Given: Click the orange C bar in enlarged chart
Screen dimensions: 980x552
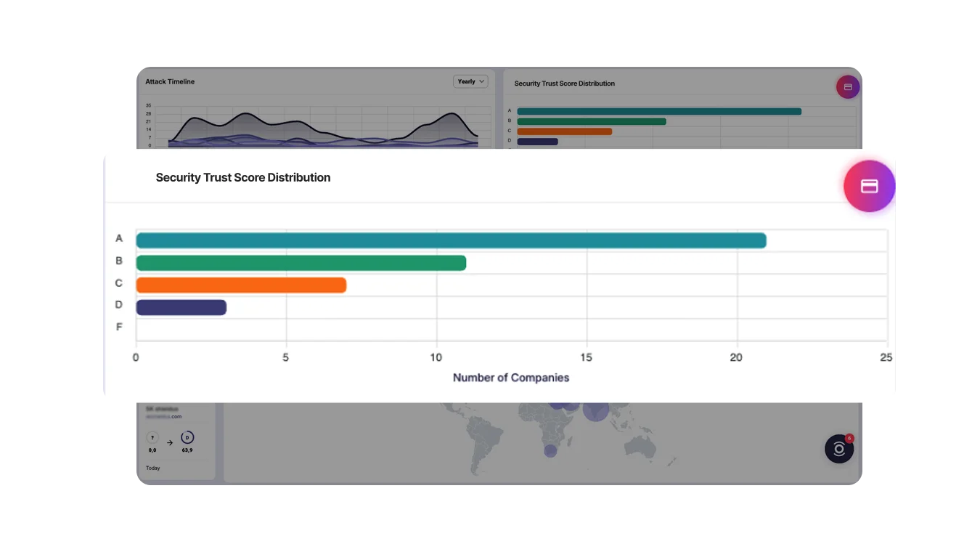Looking at the screenshot, I should (241, 285).
